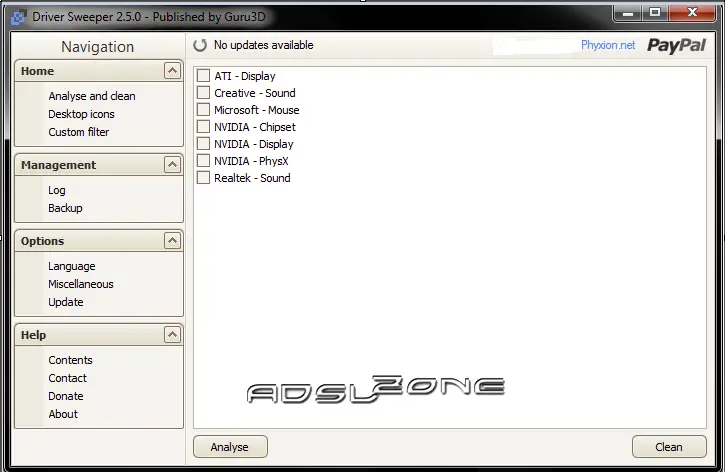This screenshot has width=725, height=472.
Task: Check the ATI - Display checkbox
Action: tap(203, 75)
